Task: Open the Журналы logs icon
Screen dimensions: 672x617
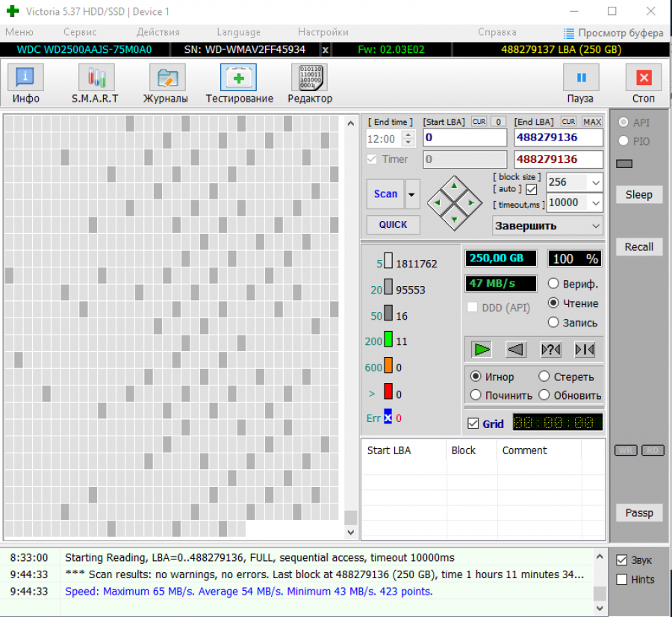Action: click(x=167, y=78)
